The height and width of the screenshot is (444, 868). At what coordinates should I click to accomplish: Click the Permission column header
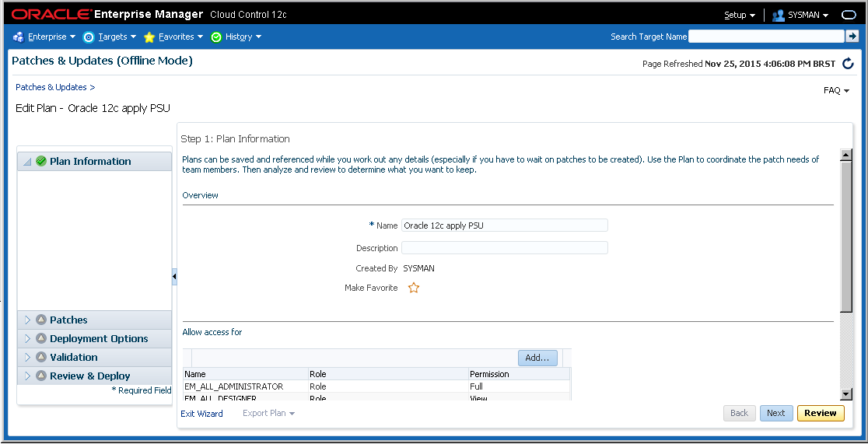[x=519, y=374]
